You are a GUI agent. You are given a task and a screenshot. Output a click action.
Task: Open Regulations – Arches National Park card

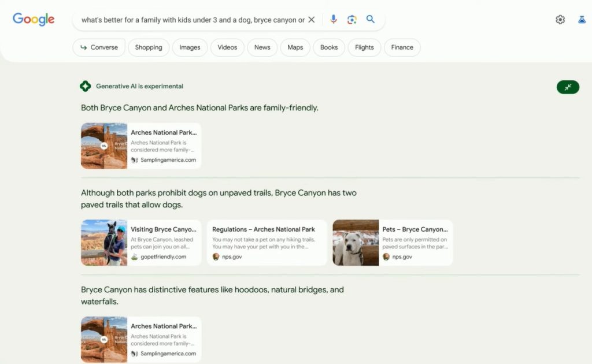267,243
